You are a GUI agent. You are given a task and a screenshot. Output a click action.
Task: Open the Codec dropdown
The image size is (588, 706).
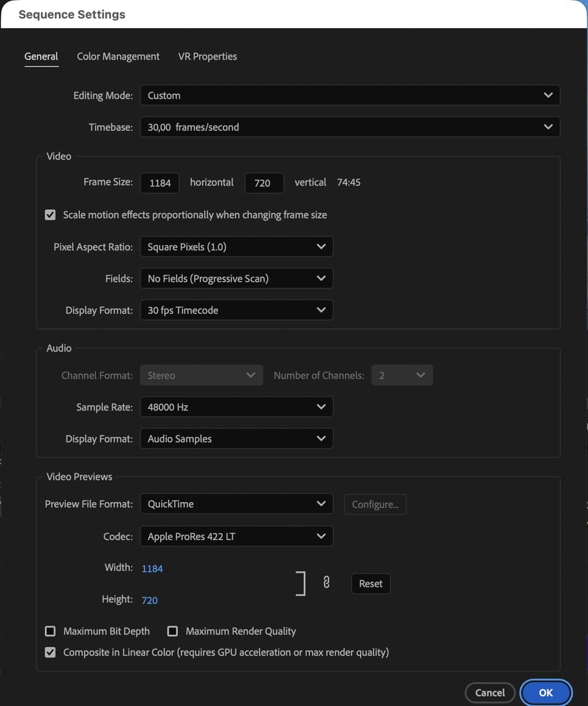[237, 536]
